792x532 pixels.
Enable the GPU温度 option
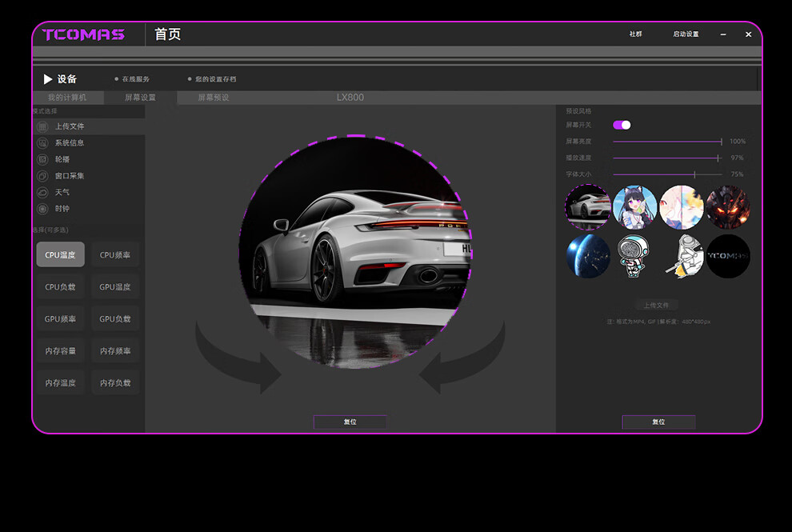(115, 286)
